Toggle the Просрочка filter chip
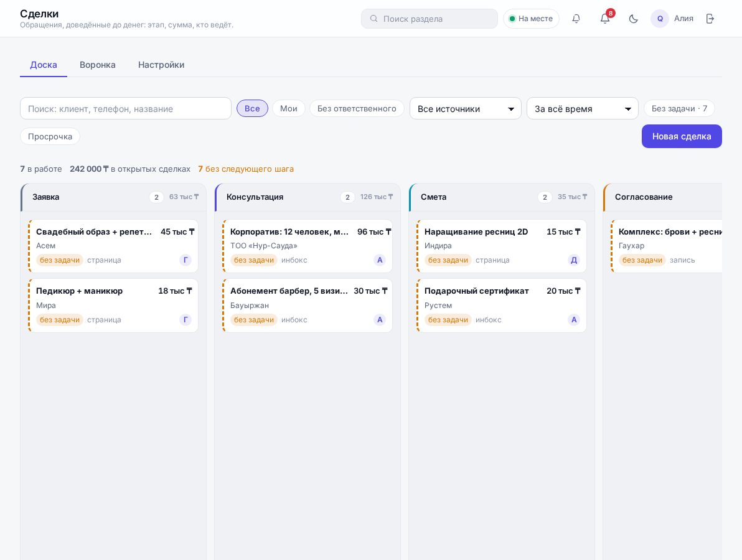 coord(50,136)
